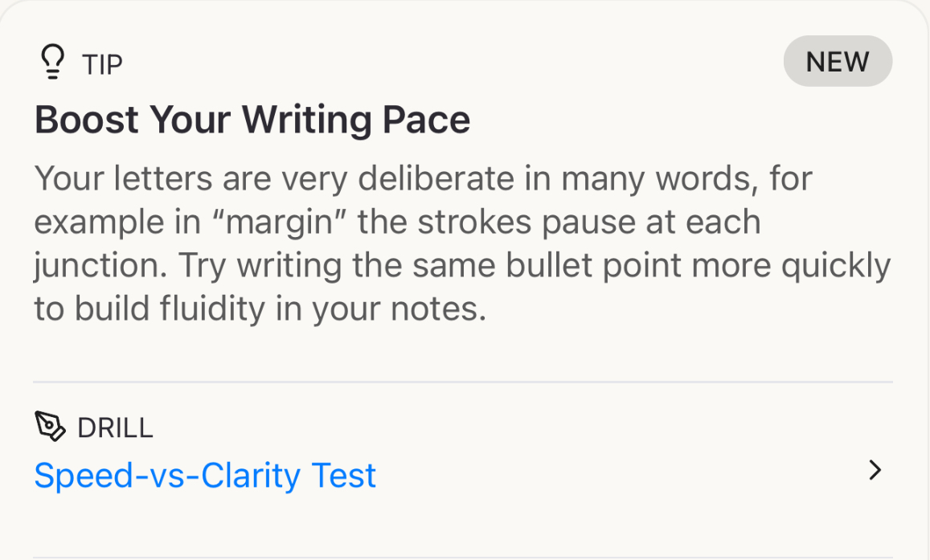Open the drill using the right chevron

875,471
